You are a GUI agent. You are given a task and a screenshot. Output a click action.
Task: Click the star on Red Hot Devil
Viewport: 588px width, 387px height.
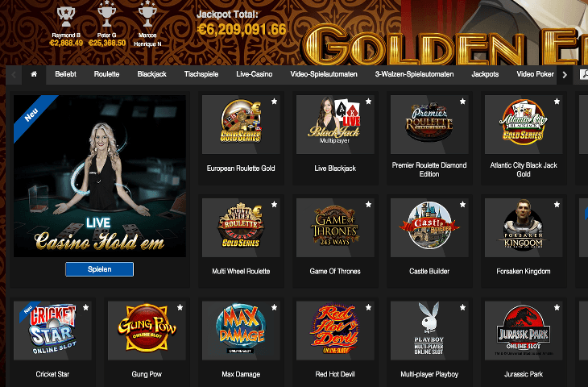click(368, 307)
